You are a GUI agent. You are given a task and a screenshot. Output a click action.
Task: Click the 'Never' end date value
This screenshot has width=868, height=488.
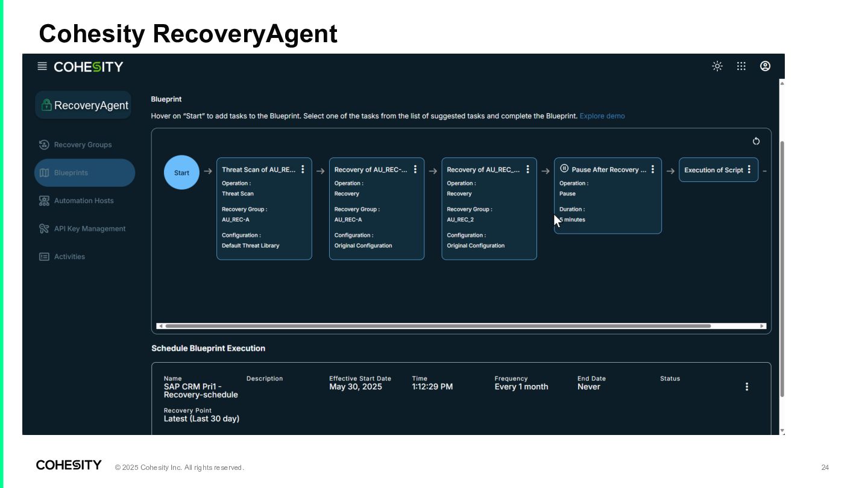[589, 387]
